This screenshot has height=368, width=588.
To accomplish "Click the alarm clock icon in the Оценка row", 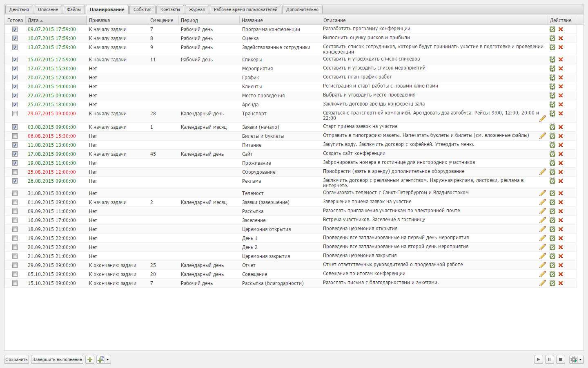I will point(552,38).
